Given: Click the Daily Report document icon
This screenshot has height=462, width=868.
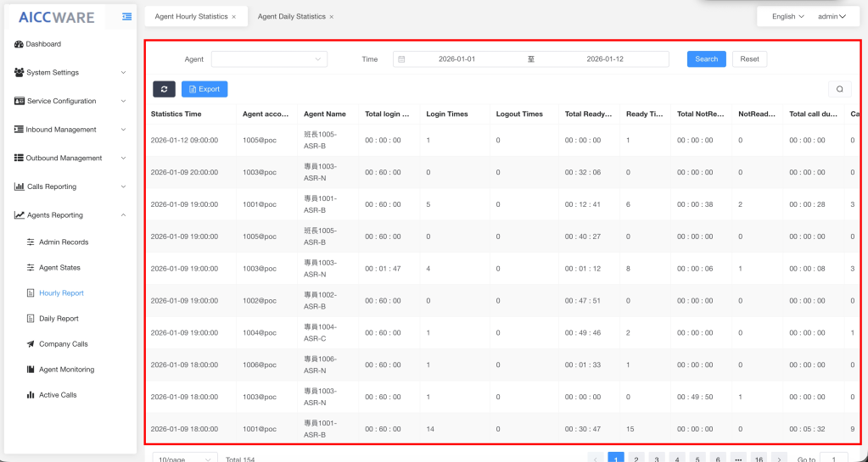Looking at the screenshot, I should [31, 319].
